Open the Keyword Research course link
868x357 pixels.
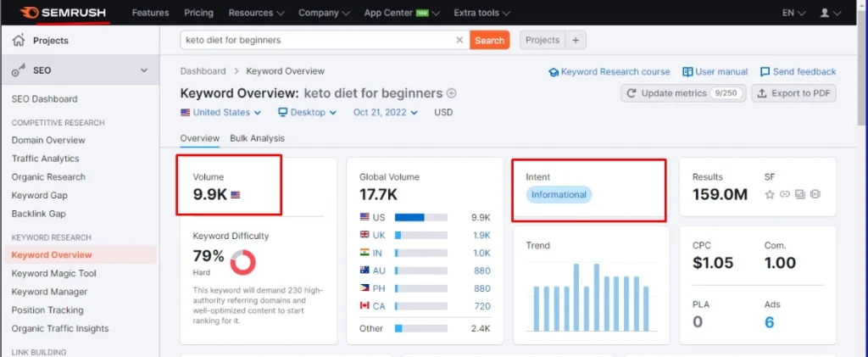tap(609, 72)
